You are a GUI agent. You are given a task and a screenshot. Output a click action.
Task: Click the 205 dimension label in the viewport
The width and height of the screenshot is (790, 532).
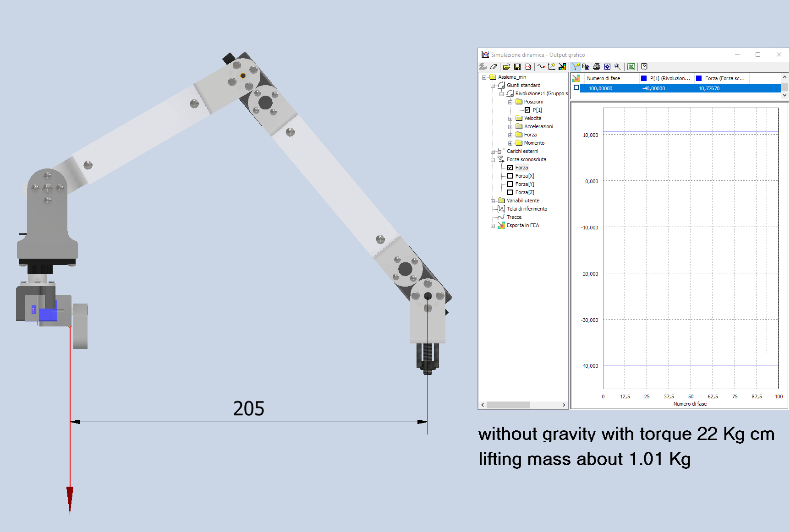249,408
